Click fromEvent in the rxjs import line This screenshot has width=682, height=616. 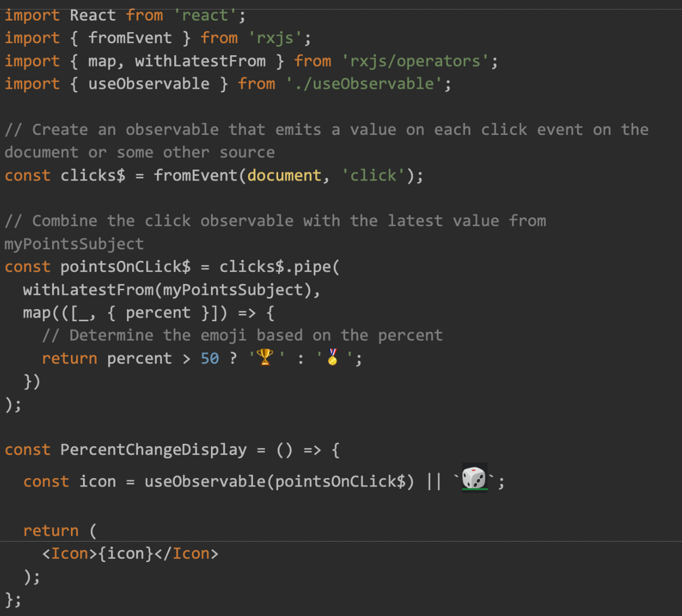pyautogui.click(x=130, y=38)
